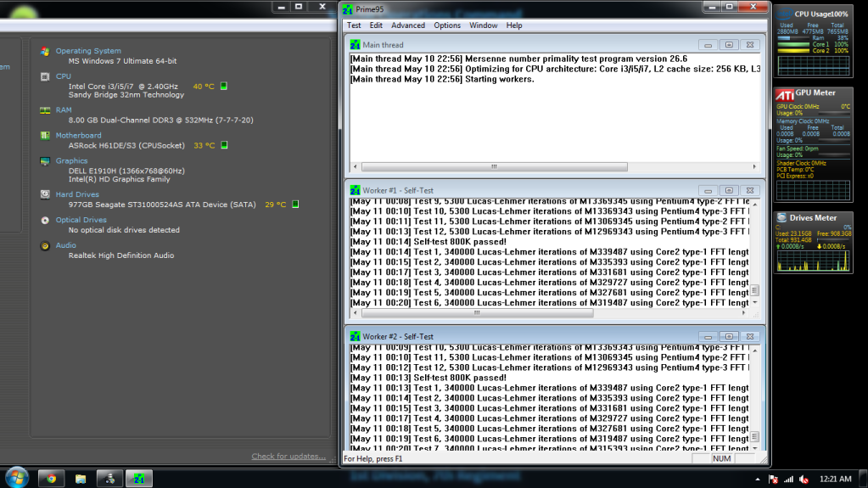The width and height of the screenshot is (868, 488).
Task: Minimize the Main thread subwindow
Action: click(x=708, y=45)
